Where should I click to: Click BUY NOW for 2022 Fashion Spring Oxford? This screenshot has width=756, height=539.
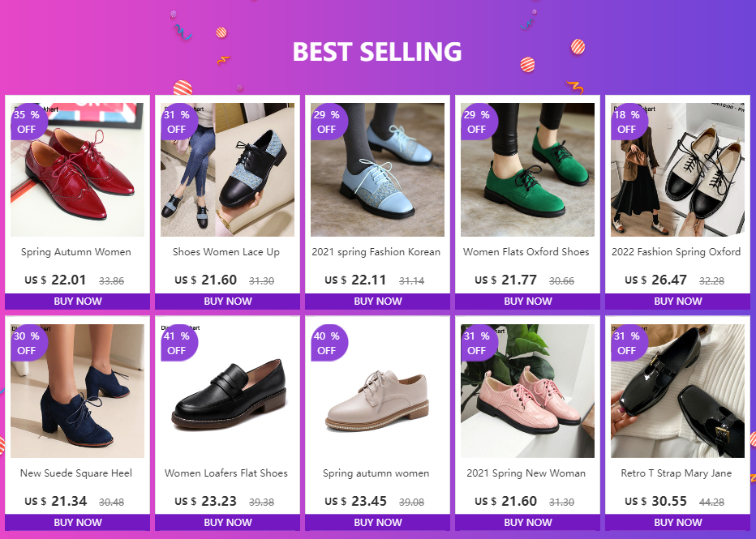[677, 301]
